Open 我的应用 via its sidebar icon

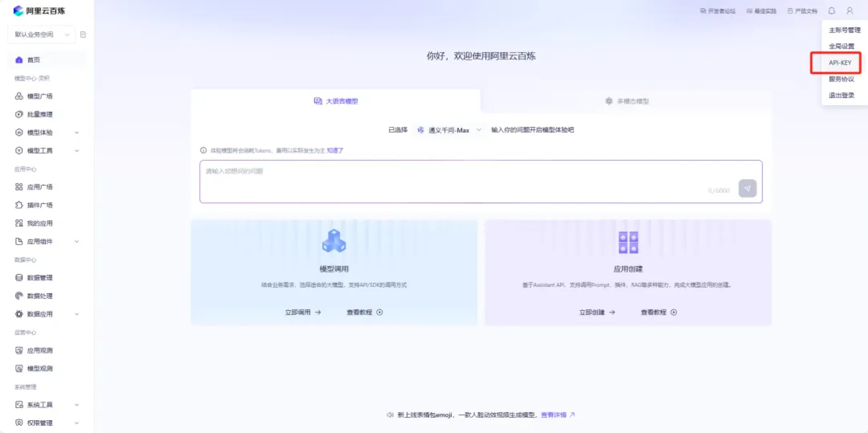(x=19, y=223)
